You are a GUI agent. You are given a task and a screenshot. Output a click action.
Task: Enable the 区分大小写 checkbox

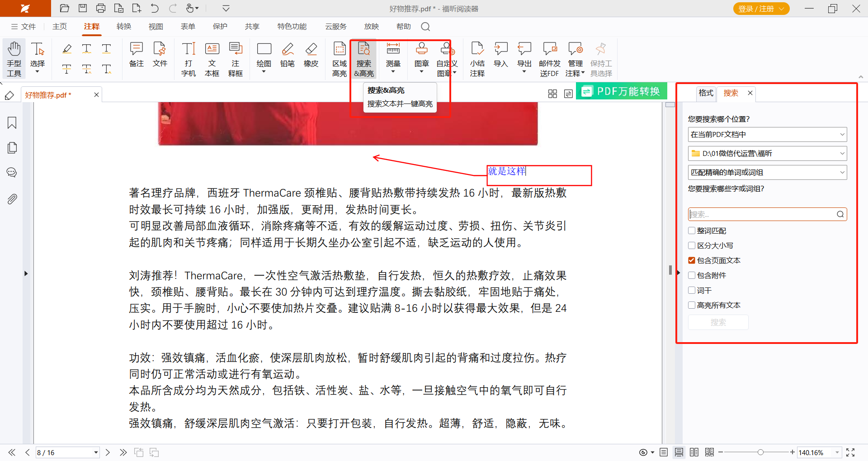click(692, 245)
